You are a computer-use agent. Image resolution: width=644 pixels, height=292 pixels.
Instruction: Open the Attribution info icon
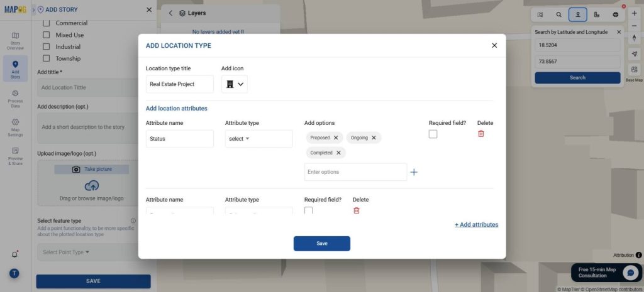click(639, 255)
